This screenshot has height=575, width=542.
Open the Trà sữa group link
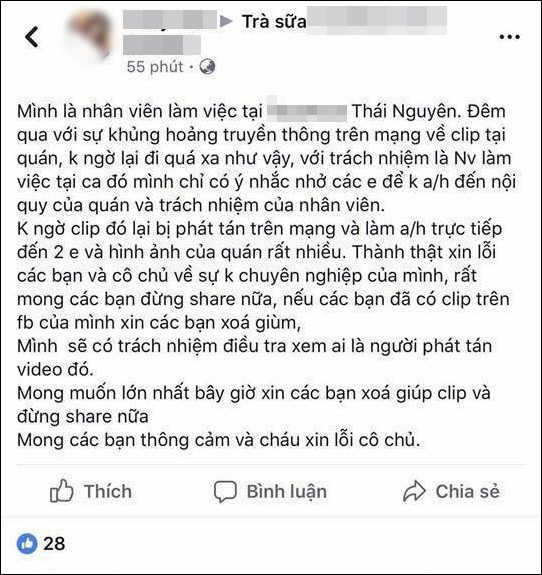(274, 21)
